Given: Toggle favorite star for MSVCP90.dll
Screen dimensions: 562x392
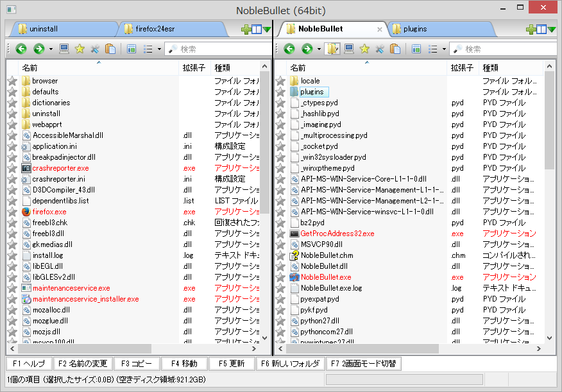Looking at the screenshot, I should tap(280, 244).
